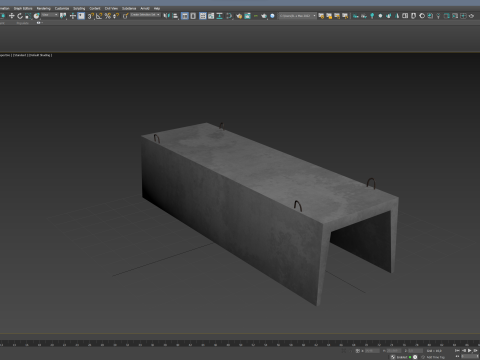Toggle the Scene Explorer
Image resolution: width=480 pixels, height=360 pixels.
(185, 16)
